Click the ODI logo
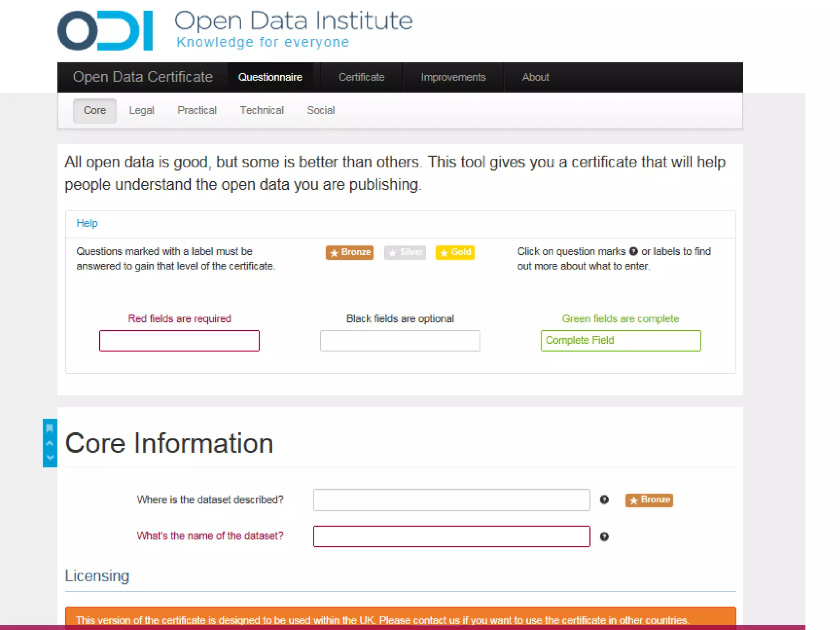Image resolution: width=840 pixels, height=630 pixels. tap(105, 31)
